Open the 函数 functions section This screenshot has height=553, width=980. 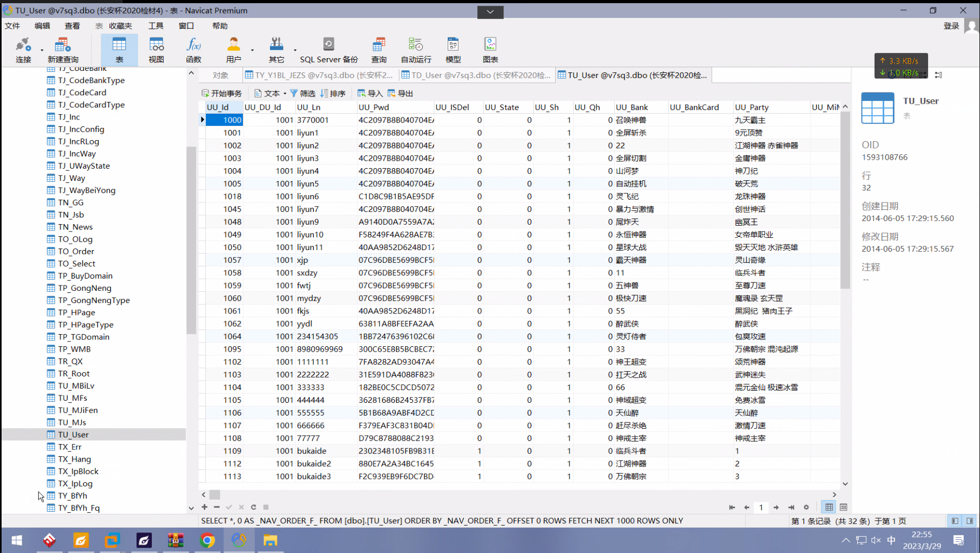click(194, 50)
